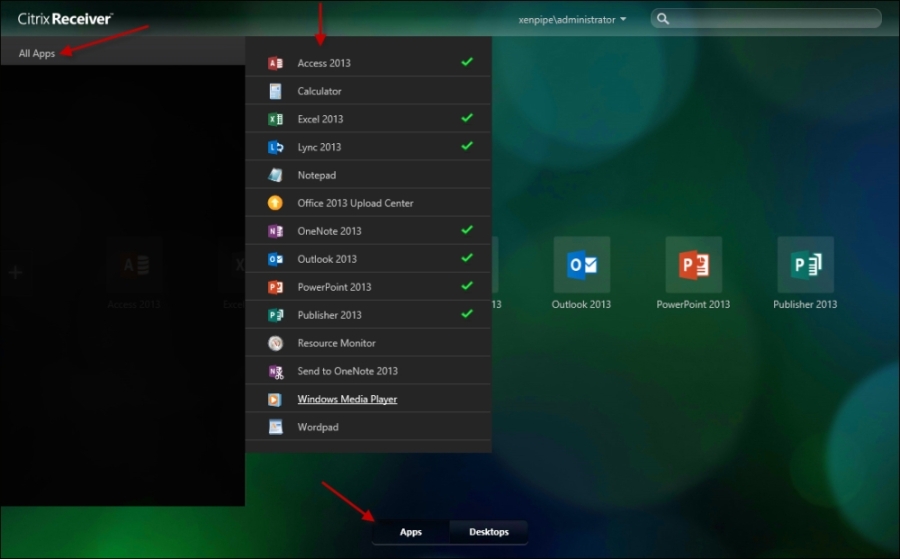Click the Resource Monitor icon
Image resolution: width=900 pixels, height=559 pixels.
[276, 343]
